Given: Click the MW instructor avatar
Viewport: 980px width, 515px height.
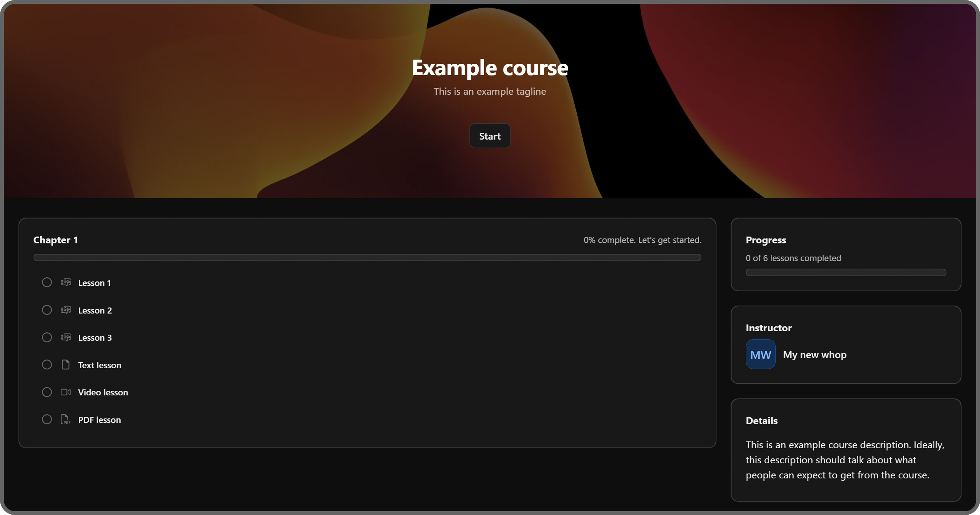Looking at the screenshot, I should click(x=761, y=354).
